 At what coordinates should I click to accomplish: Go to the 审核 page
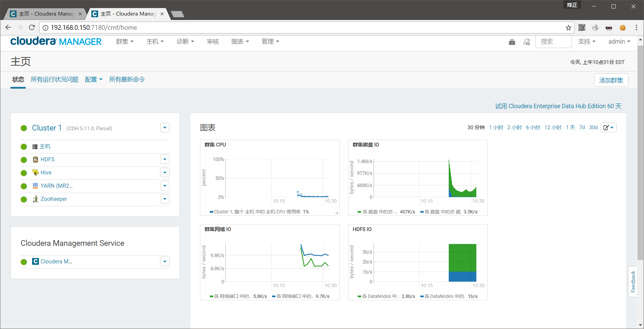(213, 41)
